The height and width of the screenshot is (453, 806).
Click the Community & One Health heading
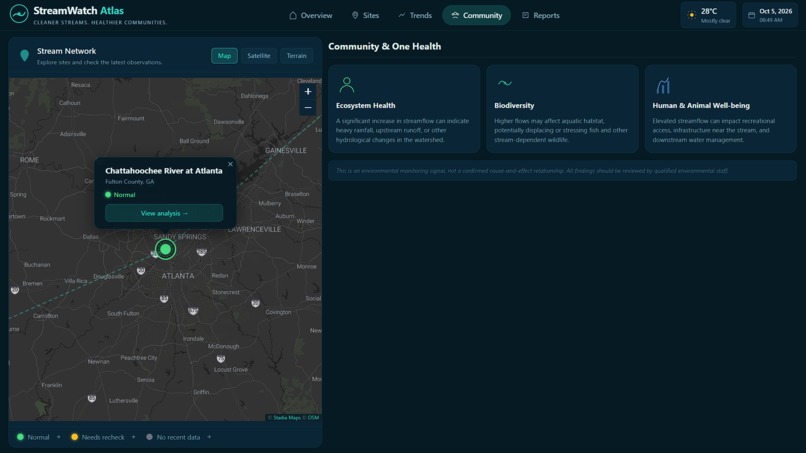pyautogui.click(x=384, y=46)
